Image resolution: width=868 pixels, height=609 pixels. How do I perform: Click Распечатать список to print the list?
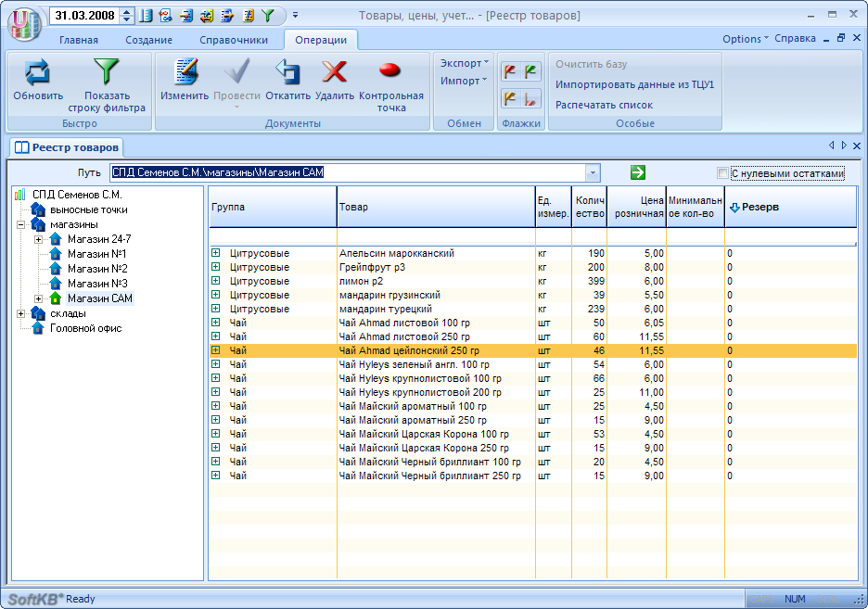click(604, 105)
